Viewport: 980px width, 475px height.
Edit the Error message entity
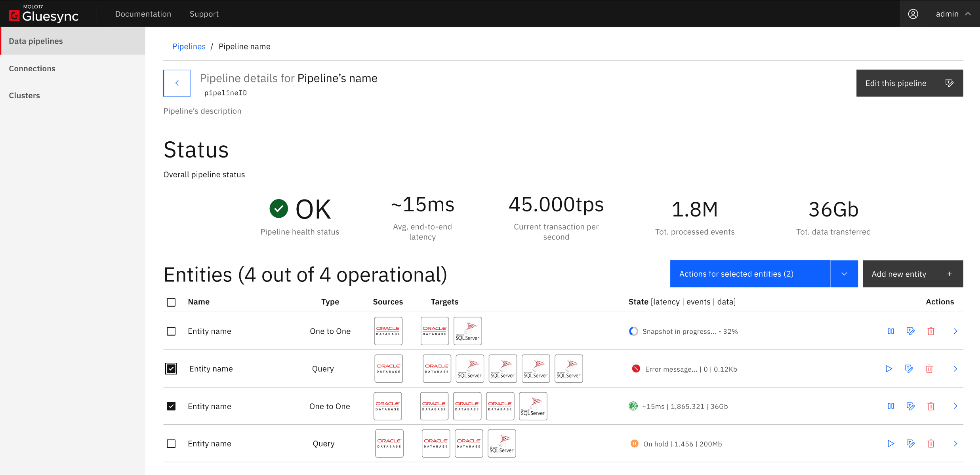(x=909, y=369)
